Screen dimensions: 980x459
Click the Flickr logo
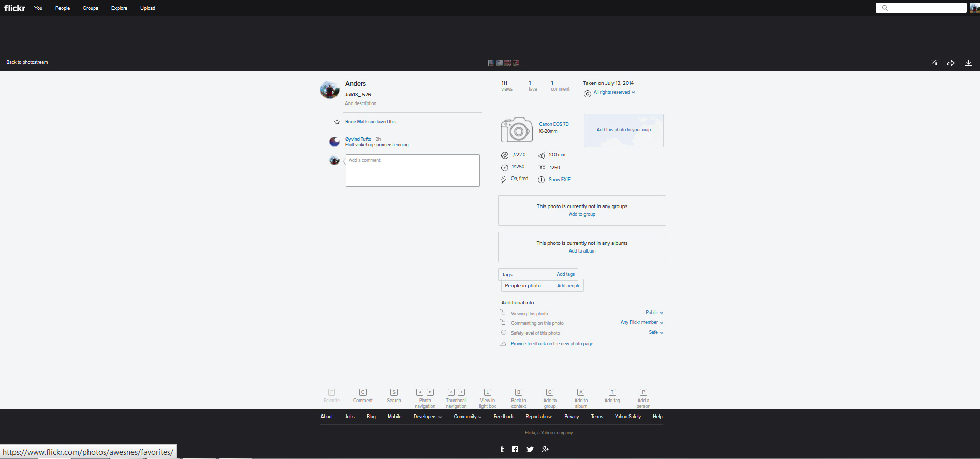(x=15, y=8)
